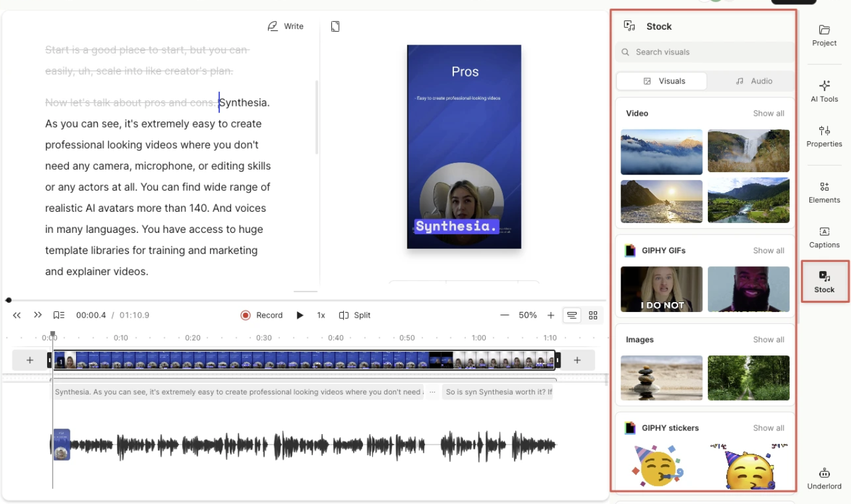Screen dimensions: 851x504
Task: Show all GIPHY GIFs
Action: tap(769, 250)
